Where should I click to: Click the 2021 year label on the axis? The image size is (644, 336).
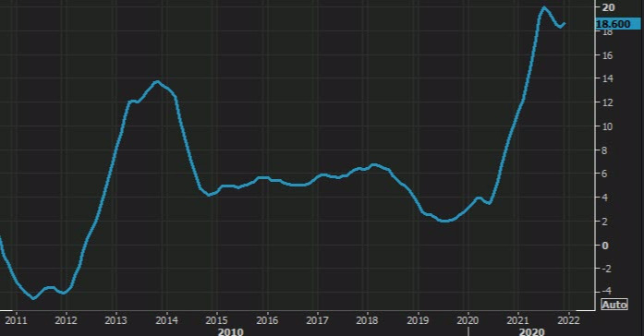pos(518,320)
